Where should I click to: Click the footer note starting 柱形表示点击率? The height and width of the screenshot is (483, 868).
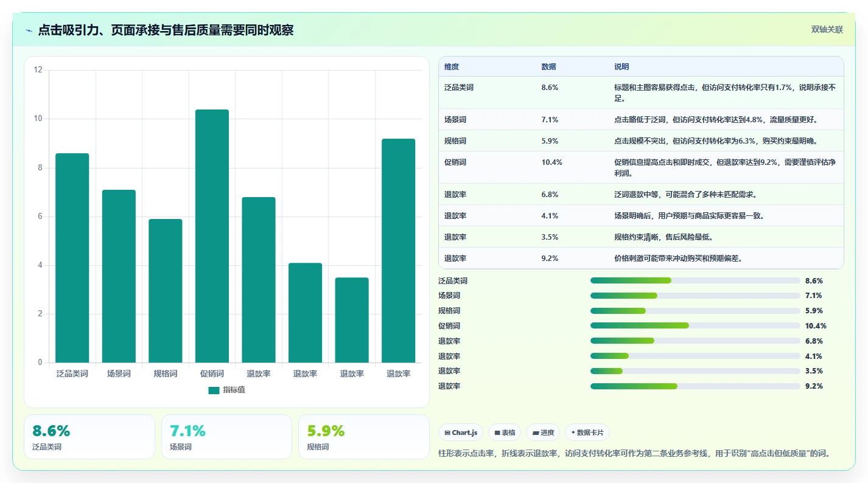[x=635, y=453]
